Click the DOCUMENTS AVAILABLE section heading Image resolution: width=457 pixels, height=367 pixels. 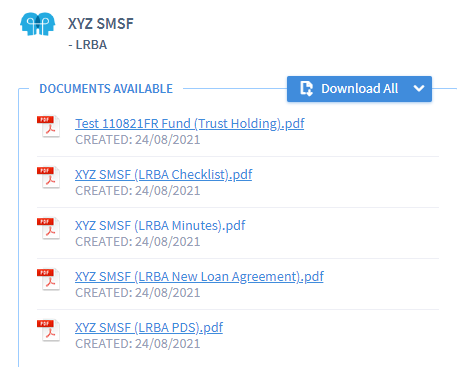pos(106,89)
